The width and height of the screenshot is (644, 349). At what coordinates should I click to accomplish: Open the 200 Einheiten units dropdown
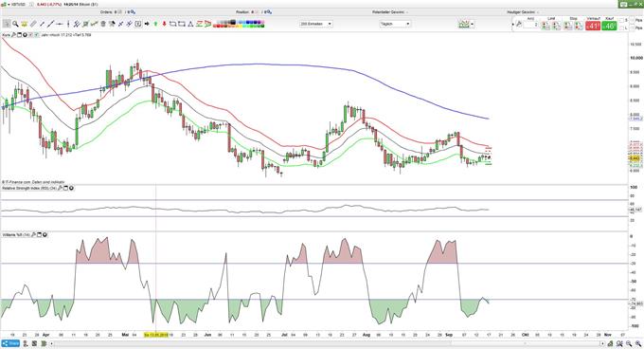[315, 24]
